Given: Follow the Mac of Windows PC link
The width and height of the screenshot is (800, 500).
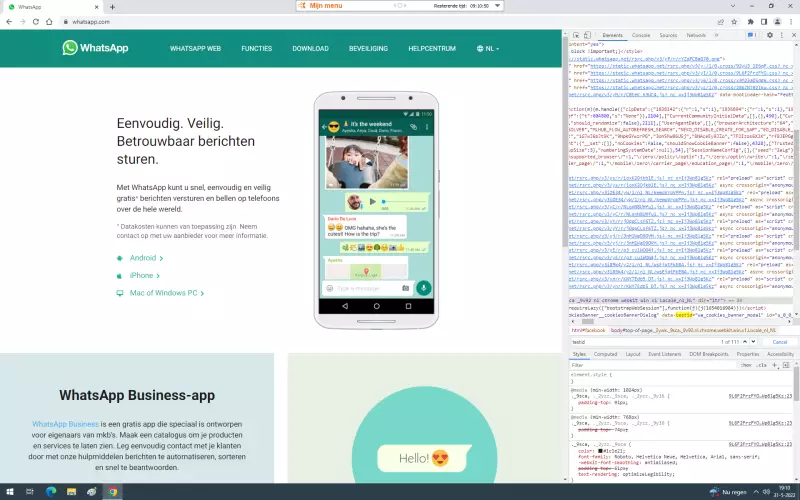Looking at the screenshot, I should tap(166, 293).
